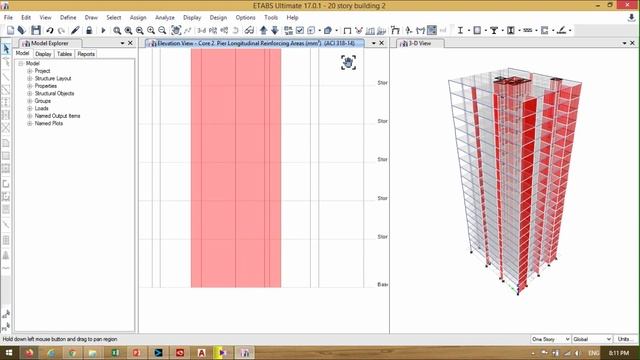This screenshot has height=360, width=640.
Task: Expand the Project tree node
Action: click(29, 71)
